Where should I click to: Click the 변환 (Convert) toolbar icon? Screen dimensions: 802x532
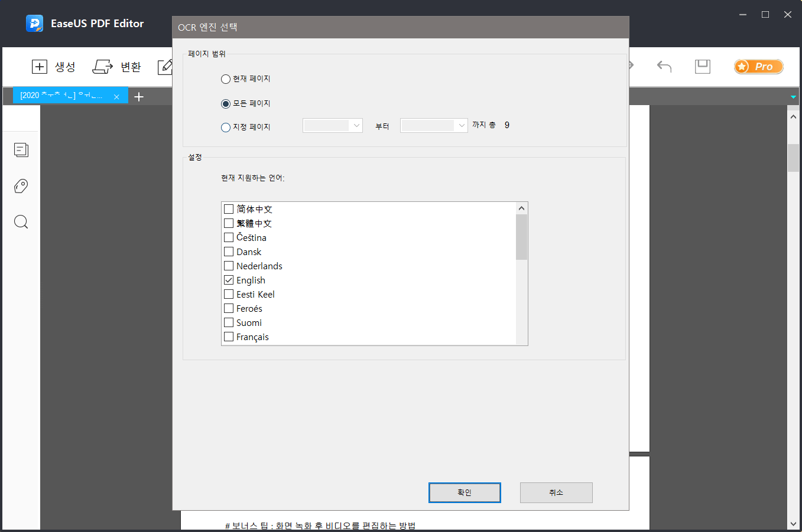pyautogui.click(x=103, y=67)
